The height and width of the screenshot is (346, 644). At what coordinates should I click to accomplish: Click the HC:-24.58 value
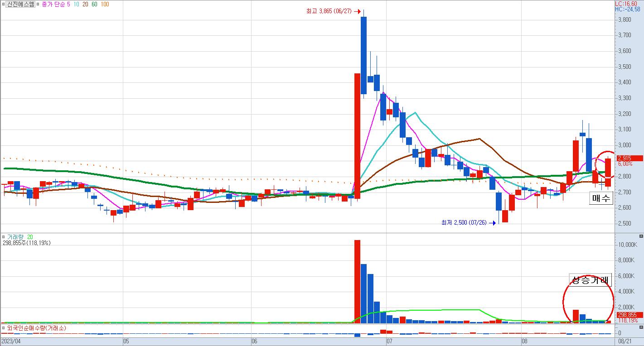click(627, 9)
